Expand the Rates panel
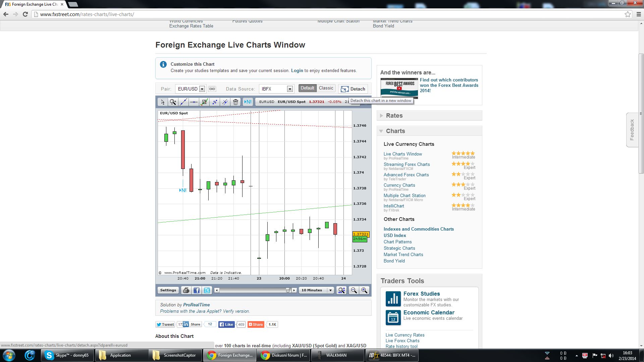The image size is (644, 362). tap(429, 116)
